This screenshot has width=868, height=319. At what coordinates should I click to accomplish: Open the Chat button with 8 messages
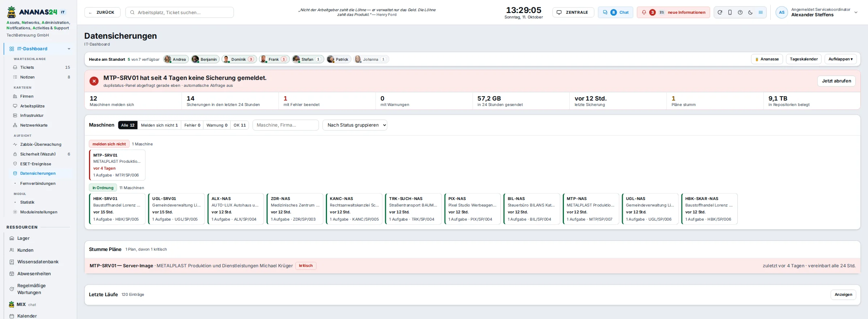point(615,12)
